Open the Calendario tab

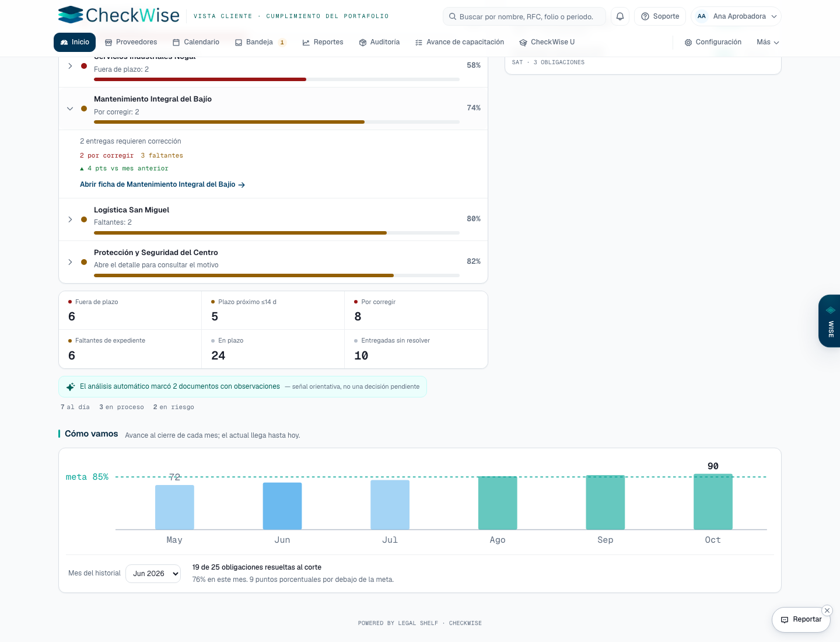196,42
